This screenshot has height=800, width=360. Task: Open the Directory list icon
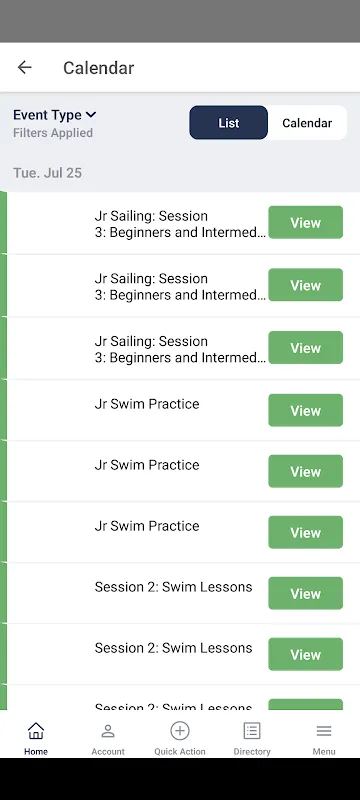tap(251, 731)
